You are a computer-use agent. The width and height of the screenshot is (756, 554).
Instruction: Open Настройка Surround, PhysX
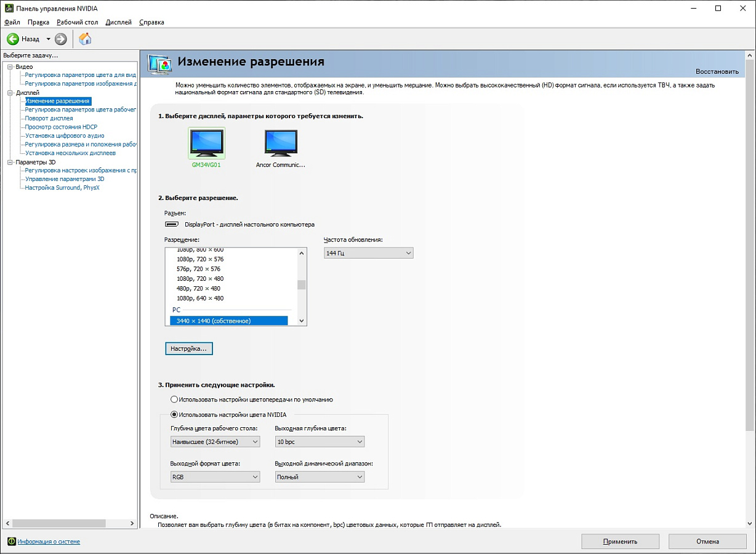click(62, 188)
